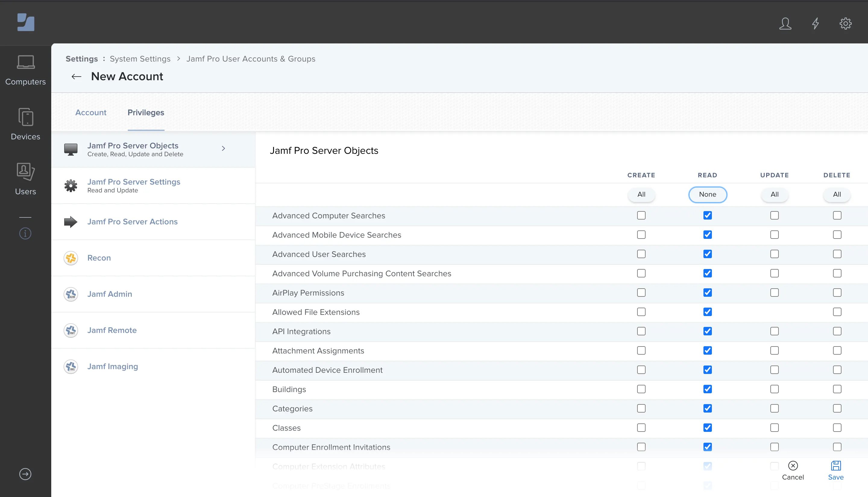The height and width of the screenshot is (497, 868).
Task: Disable READ checkbox for Categories
Action: (708, 408)
